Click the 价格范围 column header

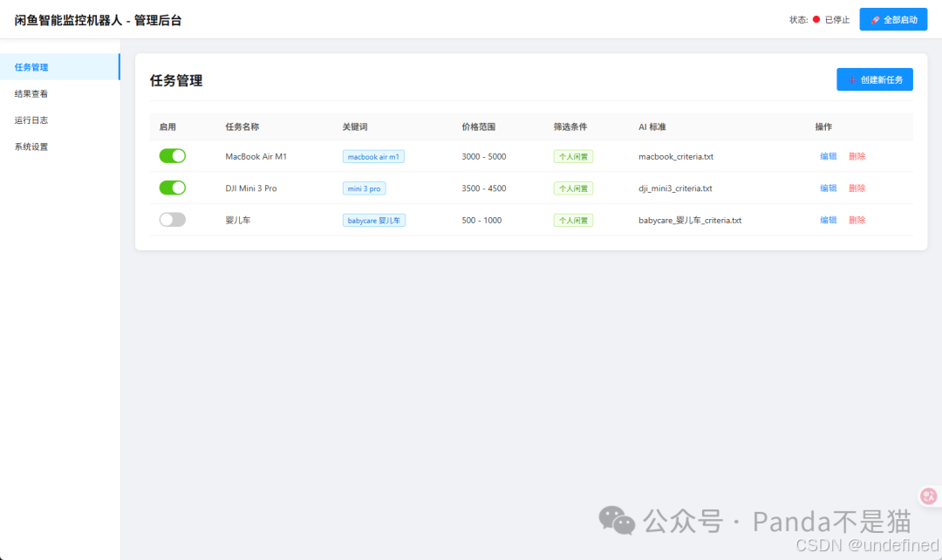tap(478, 126)
